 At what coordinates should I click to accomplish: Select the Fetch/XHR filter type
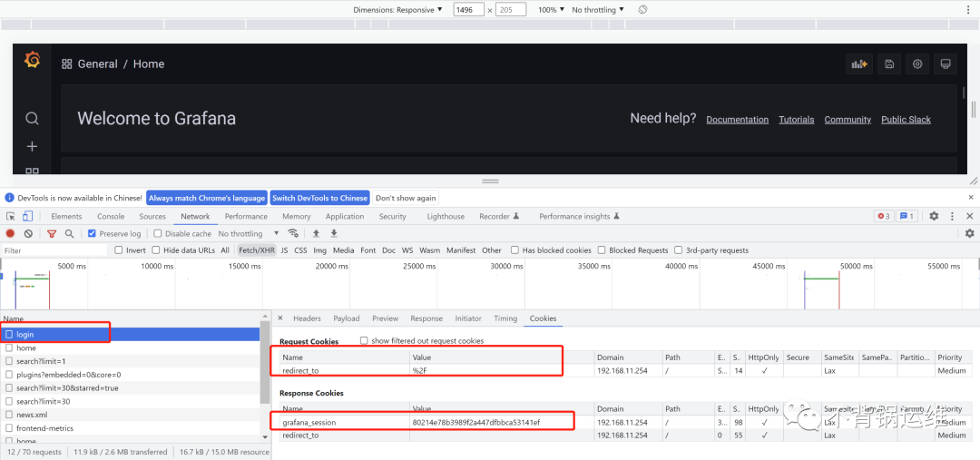pos(256,250)
